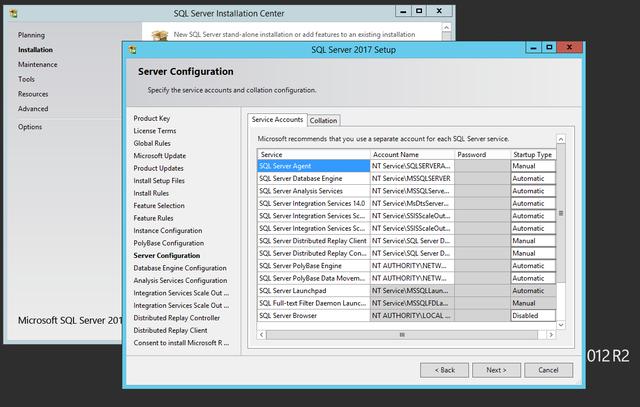Click the horizontal scrollbar thumb in services table
This screenshot has height=407, width=640.
(402, 335)
